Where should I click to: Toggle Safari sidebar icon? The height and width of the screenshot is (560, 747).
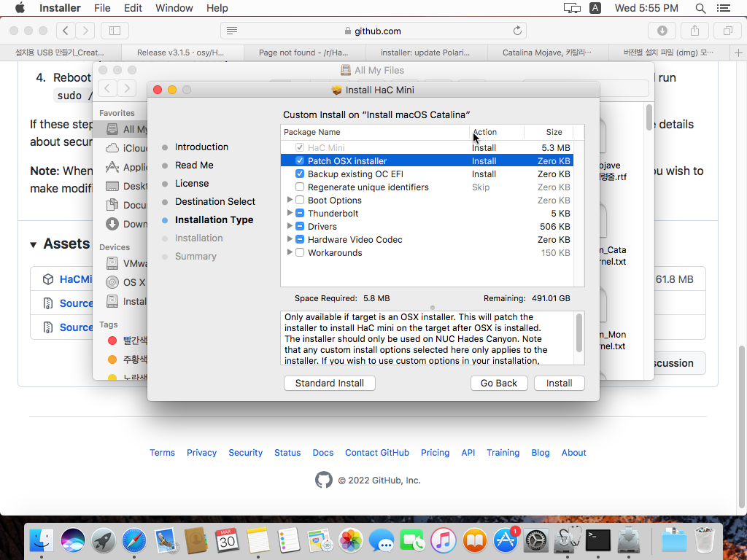(115, 31)
